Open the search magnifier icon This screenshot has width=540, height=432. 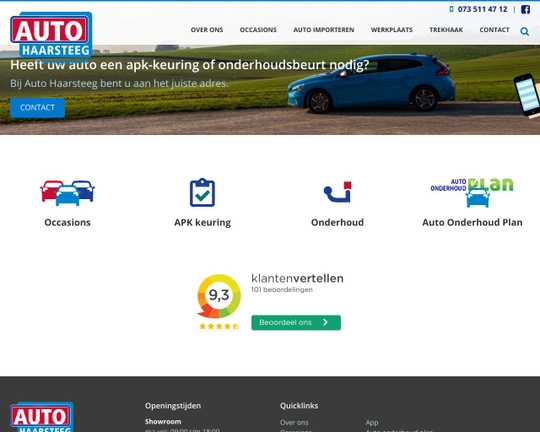[525, 32]
